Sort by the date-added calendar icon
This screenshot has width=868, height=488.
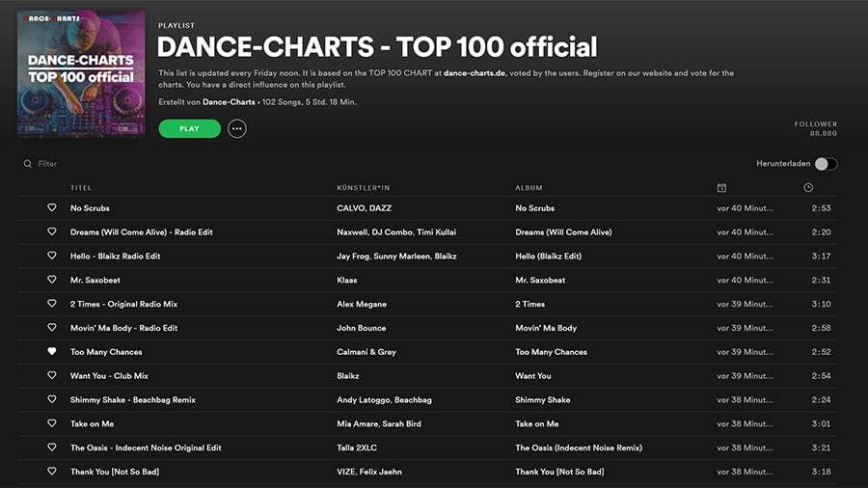721,188
